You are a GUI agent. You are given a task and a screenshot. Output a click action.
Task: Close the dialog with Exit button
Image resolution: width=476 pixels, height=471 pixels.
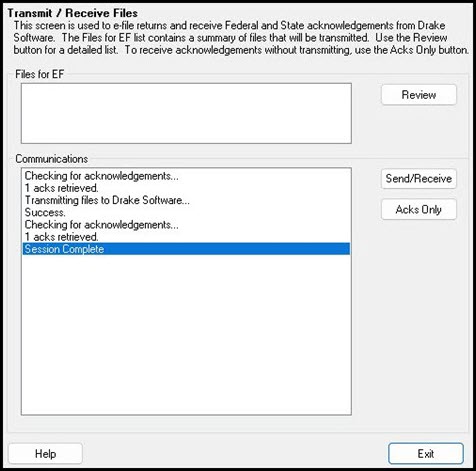pyautogui.click(x=426, y=454)
